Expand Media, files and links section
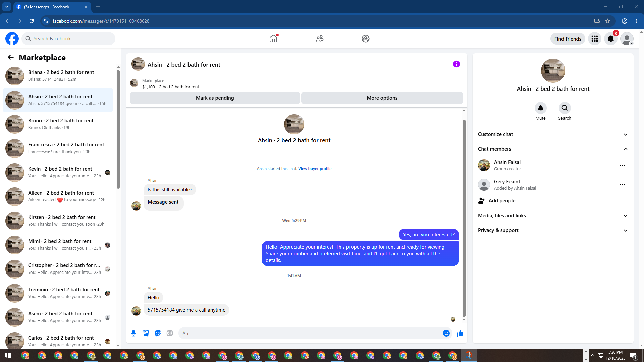 pyautogui.click(x=553, y=216)
